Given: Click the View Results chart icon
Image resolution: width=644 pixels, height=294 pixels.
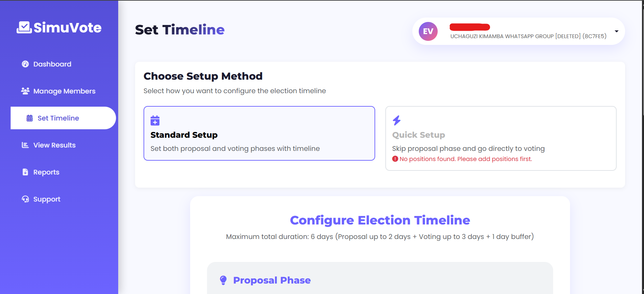Looking at the screenshot, I should point(25,145).
